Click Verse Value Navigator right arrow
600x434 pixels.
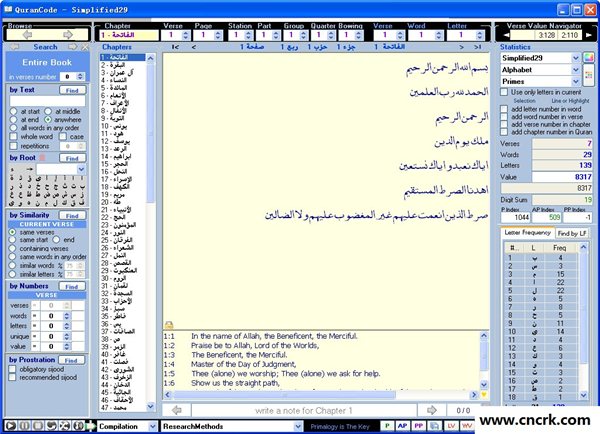(x=589, y=34)
